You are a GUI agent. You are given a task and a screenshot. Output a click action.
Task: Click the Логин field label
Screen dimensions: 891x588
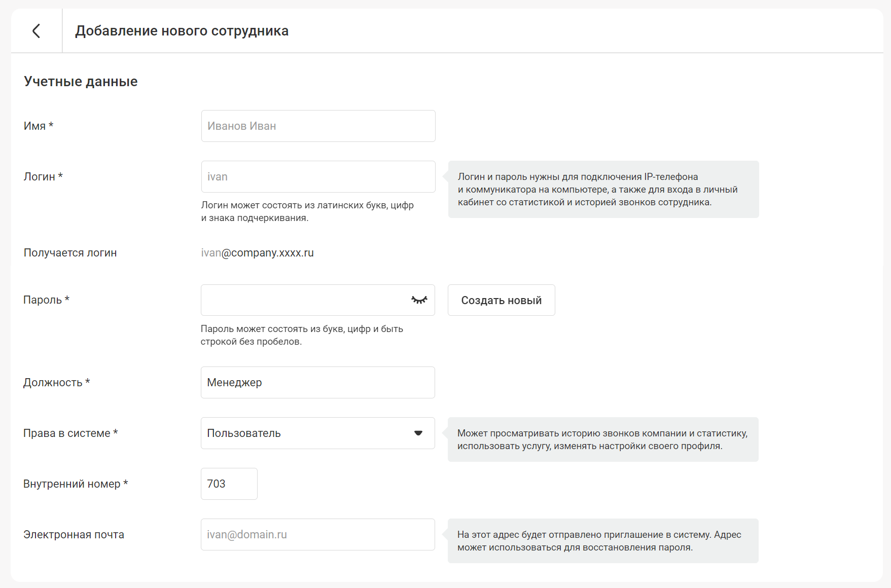(x=43, y=176)
